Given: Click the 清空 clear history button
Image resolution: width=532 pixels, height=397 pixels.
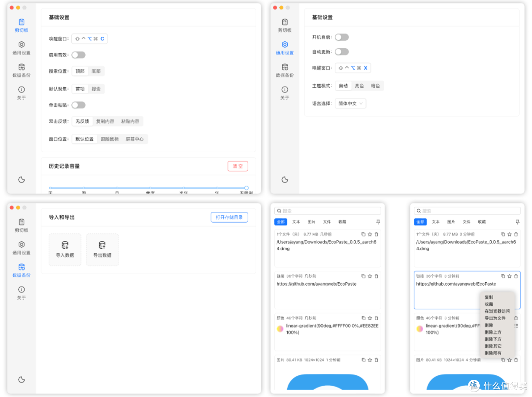Looking at the screenshot, I should coord(237,166).
